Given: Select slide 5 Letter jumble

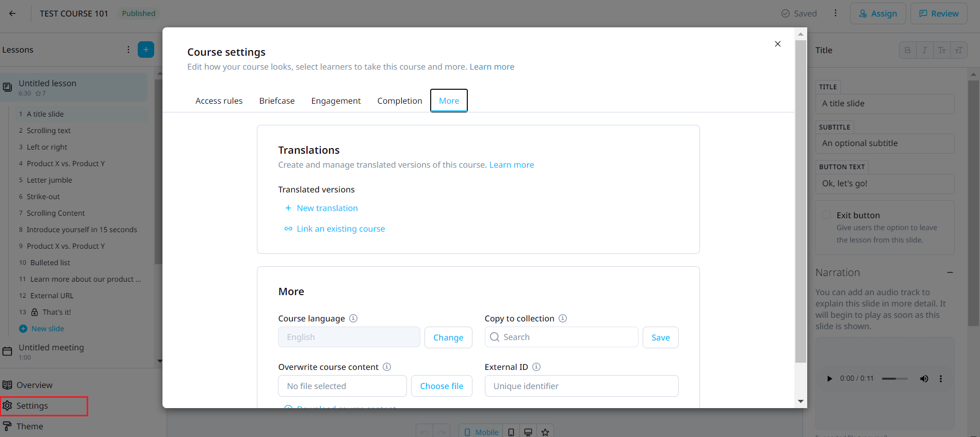Looking at the screenshot, I should (x=49, y=180).
